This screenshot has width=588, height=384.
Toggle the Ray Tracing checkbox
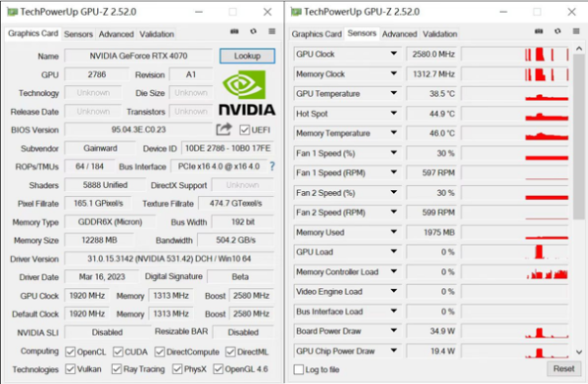tap(117, 369)
